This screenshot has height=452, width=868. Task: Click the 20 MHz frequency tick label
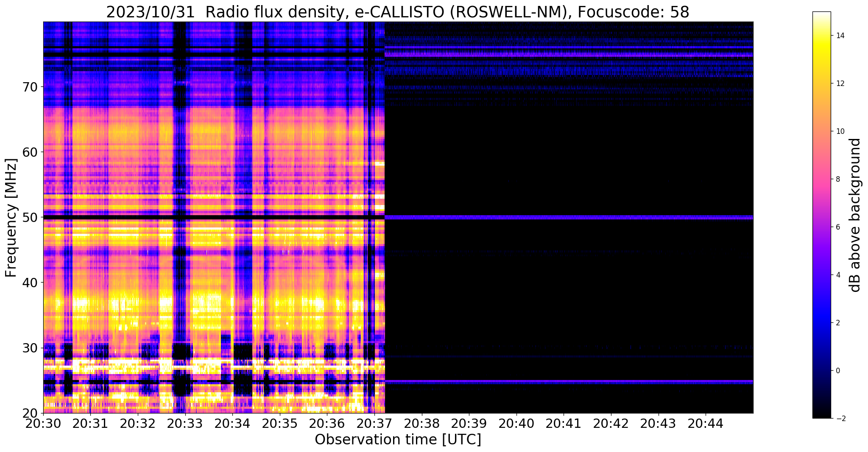pyautogui.click(x=30, y=413)
